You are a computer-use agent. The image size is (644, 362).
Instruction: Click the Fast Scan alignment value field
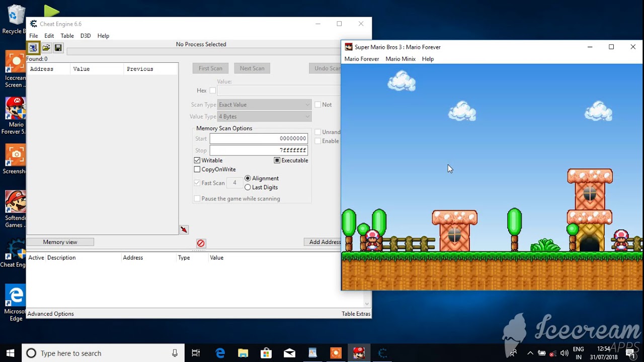point(234,183)
